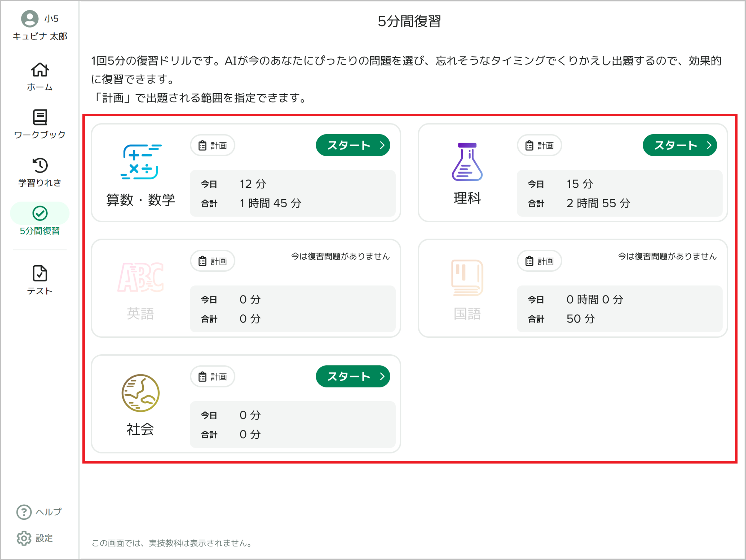Image resolution: width=746 pixels, height=560 pixels.
Task: Click the 国語 subject label
Action: tap(467, 314)
